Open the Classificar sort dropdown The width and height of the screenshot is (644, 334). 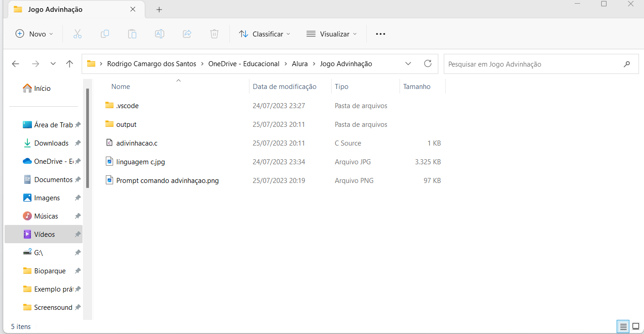point(265,34)
